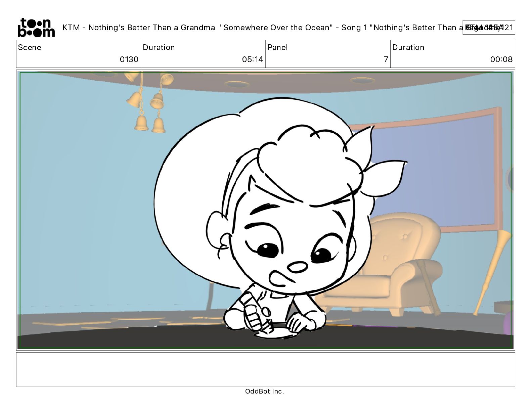Select the Panel number 7
Viewport: 532px width, 411px height.
pos(386,59)
